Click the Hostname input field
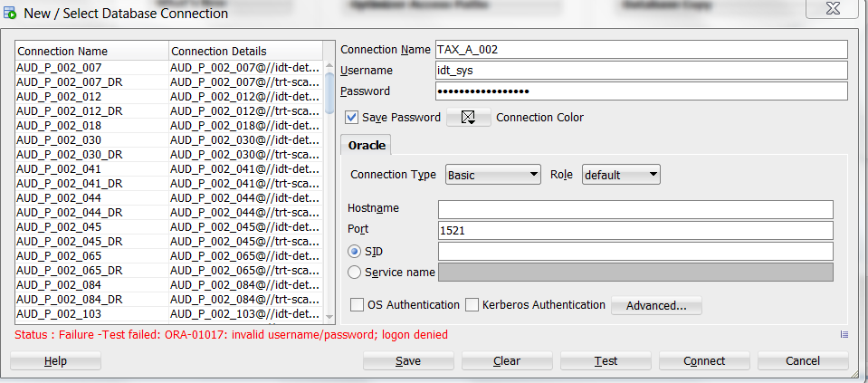This screenshot has height=383, width=868. click(x=634, y=209)
